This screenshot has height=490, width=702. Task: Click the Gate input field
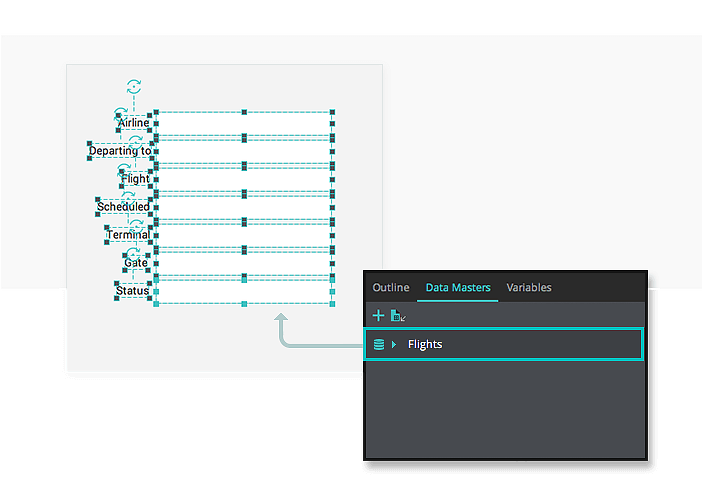click(244, 263)
